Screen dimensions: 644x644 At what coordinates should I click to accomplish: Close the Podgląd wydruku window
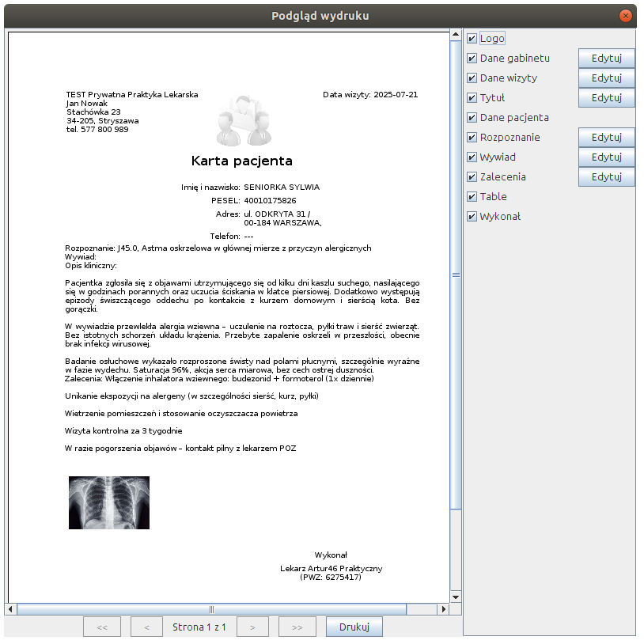tap(626, 16)
